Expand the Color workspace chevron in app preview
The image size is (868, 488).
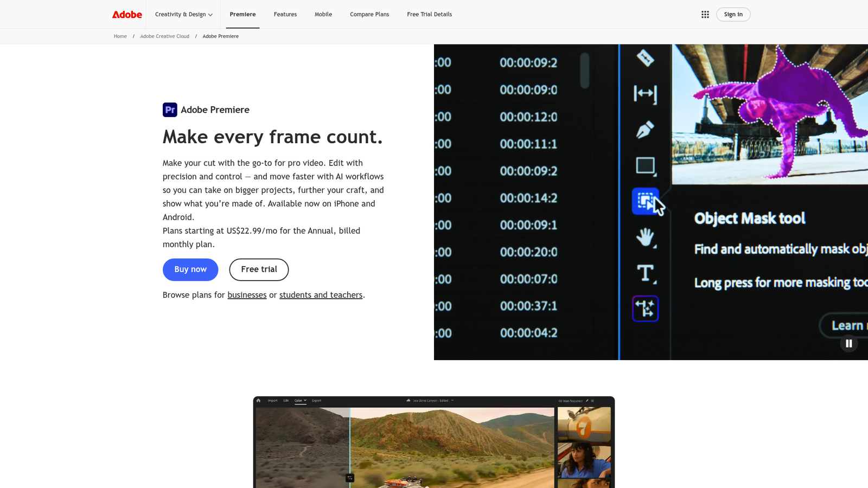click(305, 400)
